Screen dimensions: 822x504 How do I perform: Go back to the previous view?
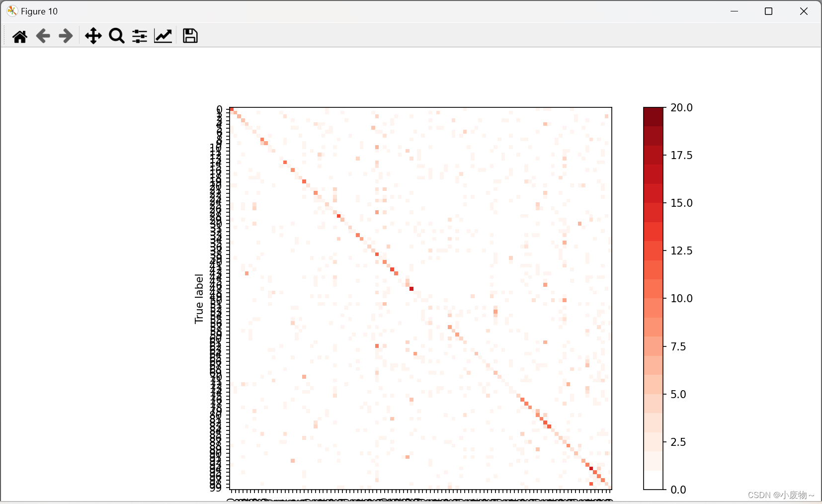pyautogui.click(x=43, y=36)
